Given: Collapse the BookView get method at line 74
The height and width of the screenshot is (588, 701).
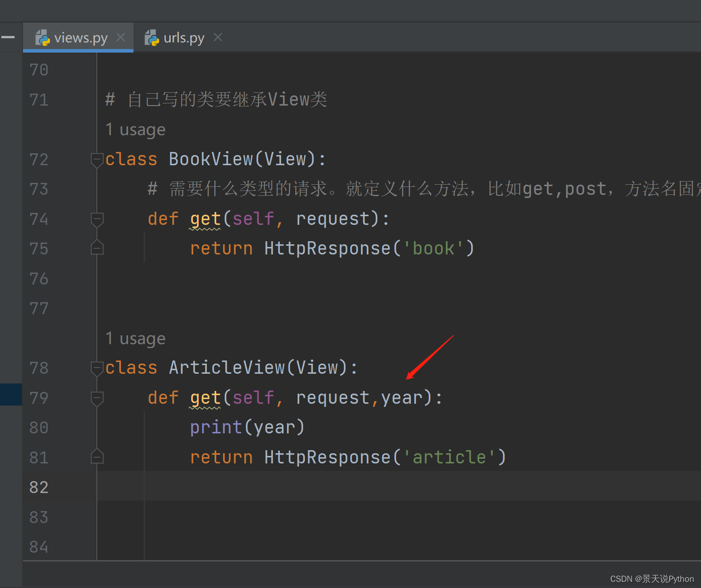Looking at the screenshot, I should click(x=97, y=220).
